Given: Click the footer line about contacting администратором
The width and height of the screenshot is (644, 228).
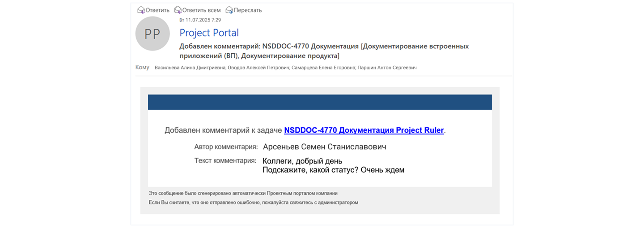Looking at the screenshot, I should click(x=253, y=203).
